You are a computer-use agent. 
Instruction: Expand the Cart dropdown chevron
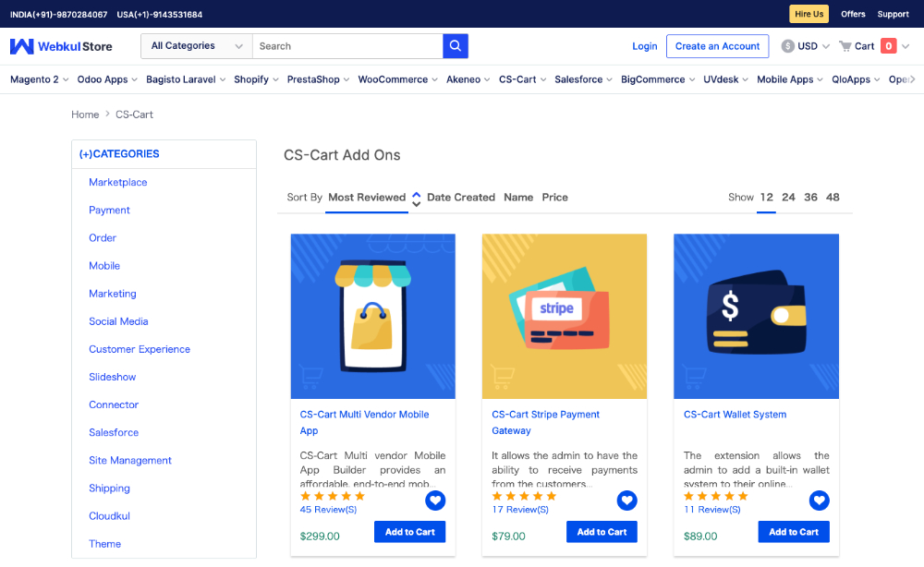pos(906,46)
